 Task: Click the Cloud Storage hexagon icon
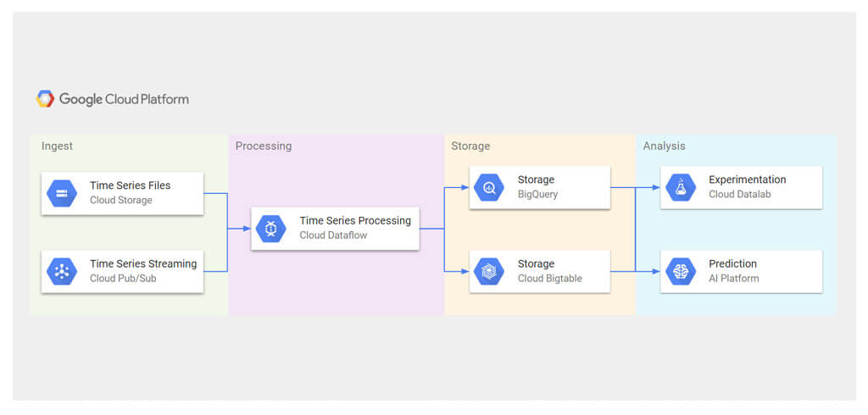click(x=62, y=193)
